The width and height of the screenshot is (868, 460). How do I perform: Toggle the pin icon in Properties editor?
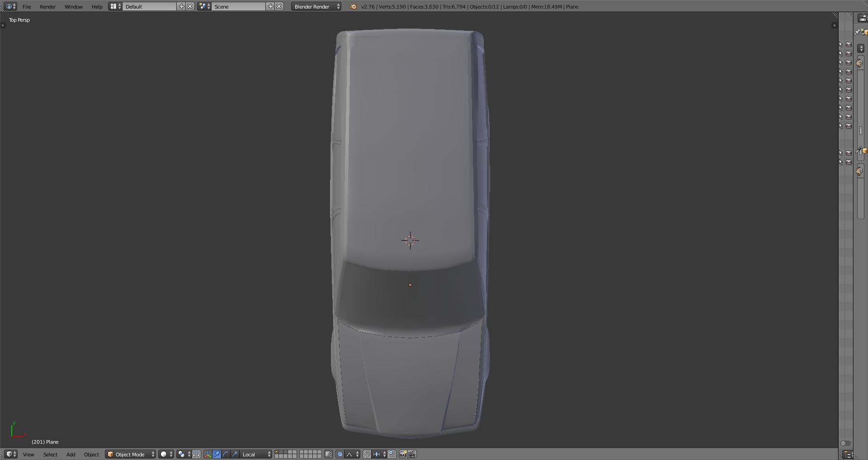coord(857,32)
